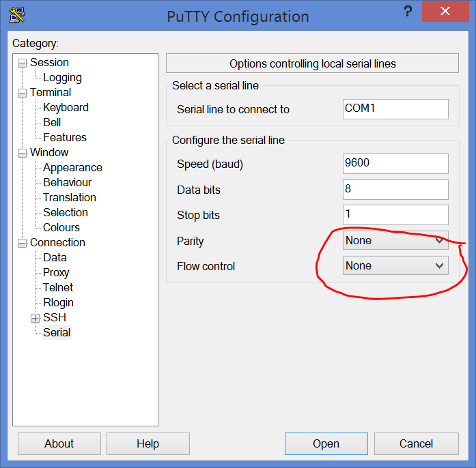Click the 'Speed (baud)' label
Image resolution: width=476 pixels, height=468 pixels.
point(210,164)
